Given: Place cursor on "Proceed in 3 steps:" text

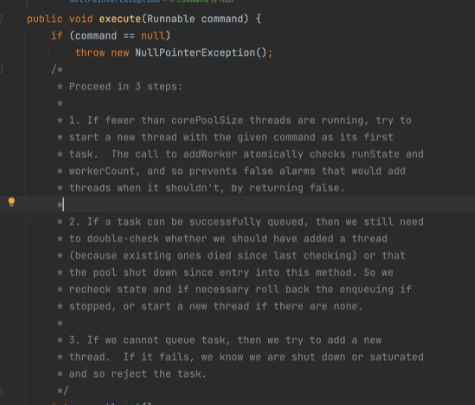Looking at the screenshot, I should pos(126,87).
